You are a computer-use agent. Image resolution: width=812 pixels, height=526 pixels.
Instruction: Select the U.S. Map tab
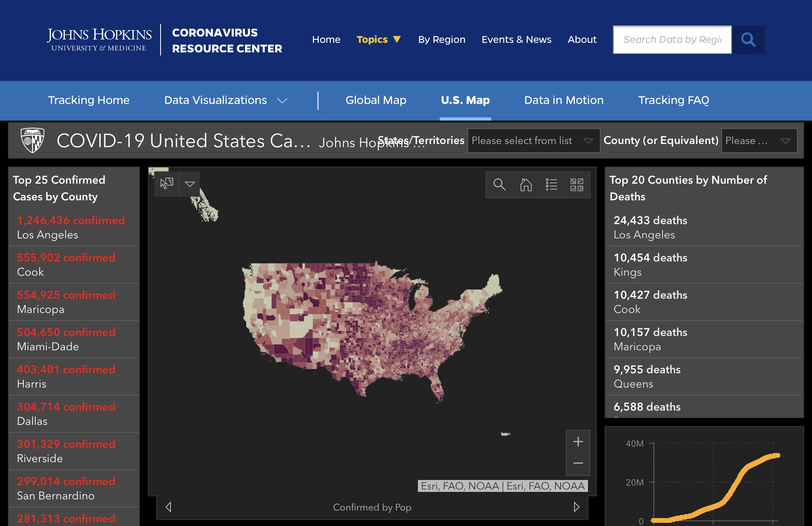[465, 100]
